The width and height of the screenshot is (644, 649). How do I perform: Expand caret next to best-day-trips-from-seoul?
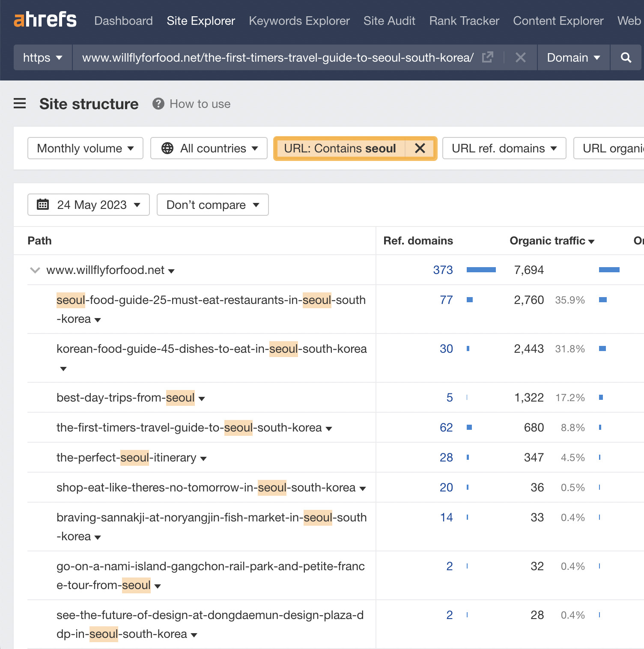tap(201, 398)
